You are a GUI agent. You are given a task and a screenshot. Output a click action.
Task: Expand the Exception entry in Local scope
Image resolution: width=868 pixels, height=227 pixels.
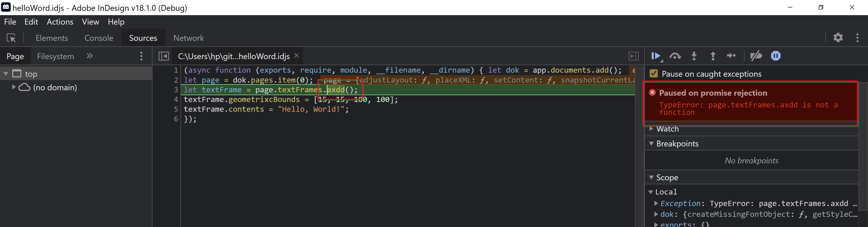point(656,204)
